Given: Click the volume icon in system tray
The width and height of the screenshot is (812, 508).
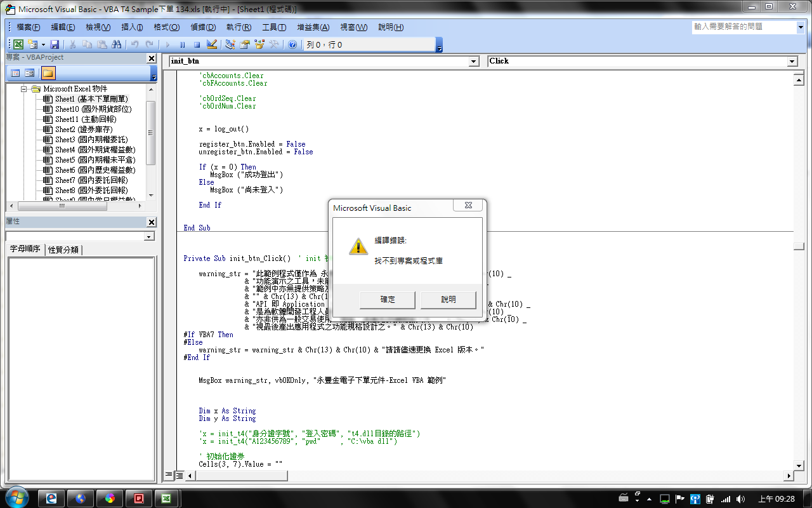Looking at the screenshot, I should point(740,499).
